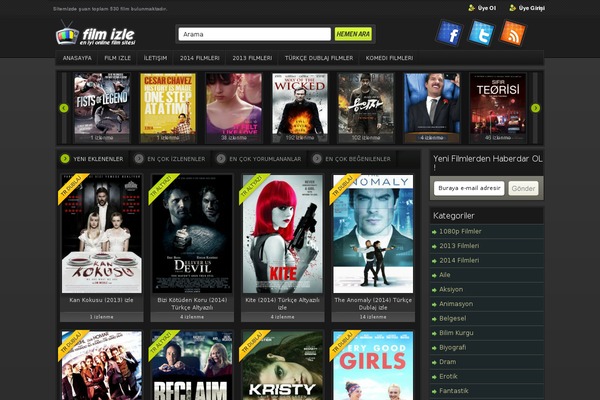Screen dimensions: 600x400
Task: Select the EN ÇOK İZLENENLER tab
Action: coord(170,159)
